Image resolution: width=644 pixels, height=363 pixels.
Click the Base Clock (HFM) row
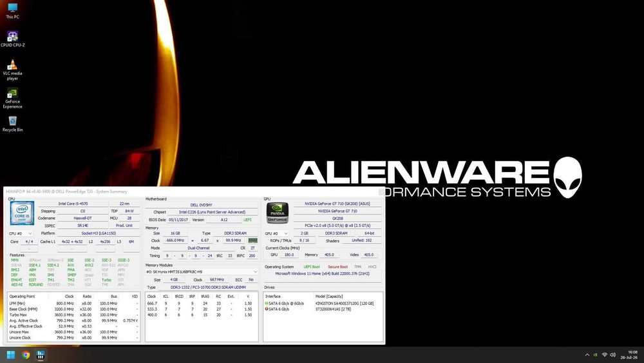73,309
